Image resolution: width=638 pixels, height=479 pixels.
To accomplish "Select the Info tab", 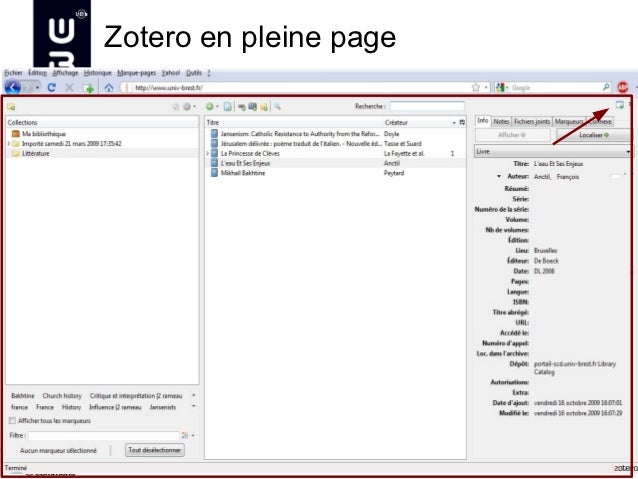I will (483, 121).
